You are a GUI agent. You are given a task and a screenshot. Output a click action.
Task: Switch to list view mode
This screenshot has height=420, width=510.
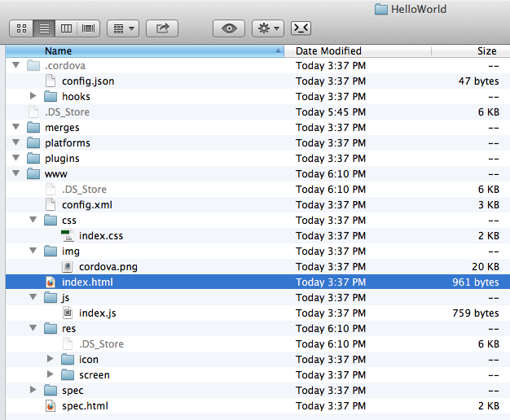(43, 28)
